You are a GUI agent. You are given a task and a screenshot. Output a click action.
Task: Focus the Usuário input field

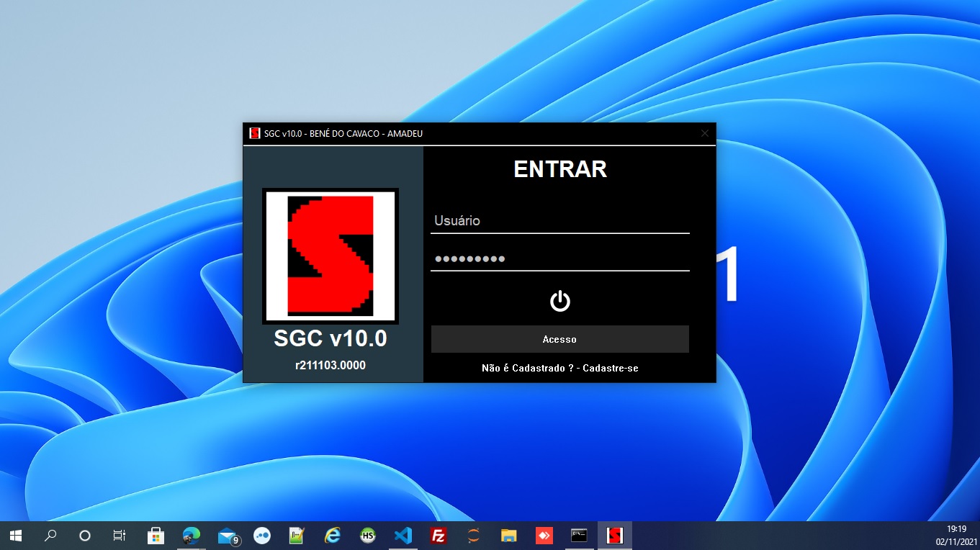pos(559,221)
